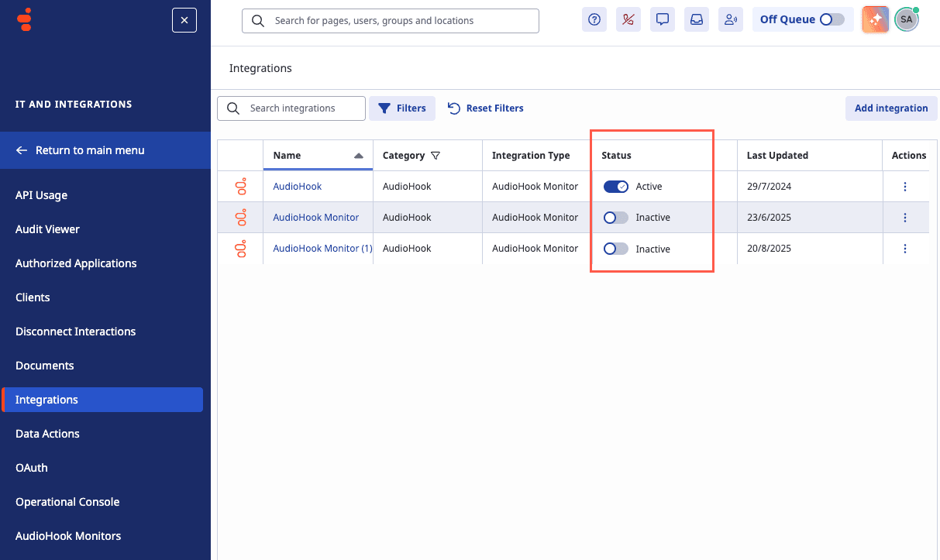Open Operational Console in sidebar
940x560 pixels.
(x=67, y=502)
